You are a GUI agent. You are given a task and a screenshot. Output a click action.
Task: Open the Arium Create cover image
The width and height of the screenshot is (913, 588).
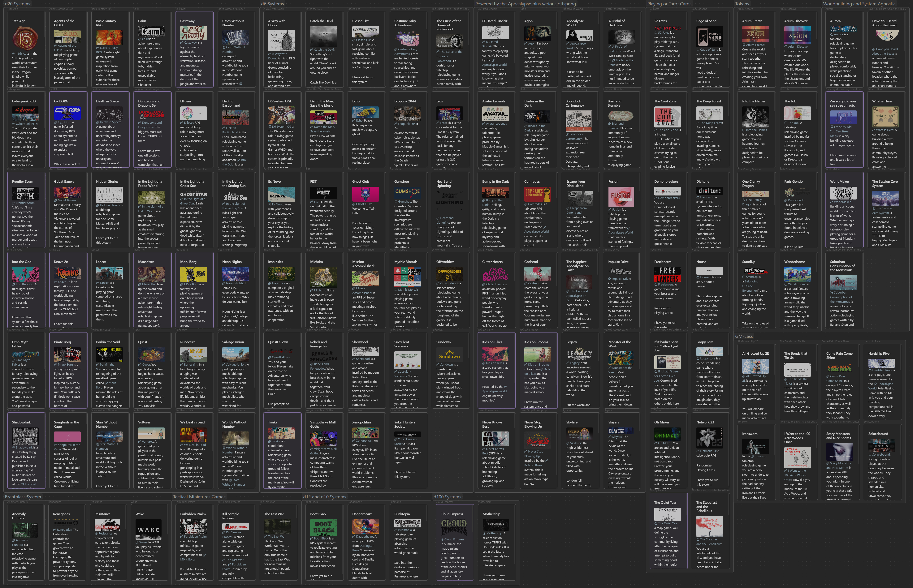(x=755, y=34)
